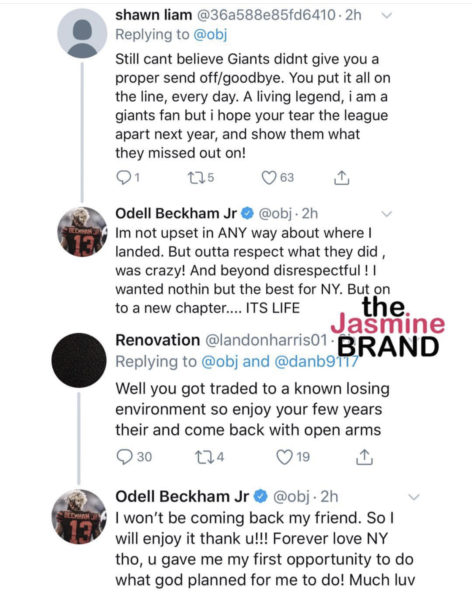Open @danb9117 mention link

coord(317,362)
